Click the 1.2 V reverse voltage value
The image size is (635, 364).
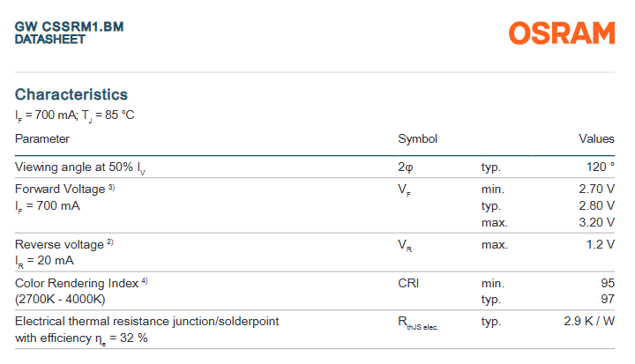(601, 244)
